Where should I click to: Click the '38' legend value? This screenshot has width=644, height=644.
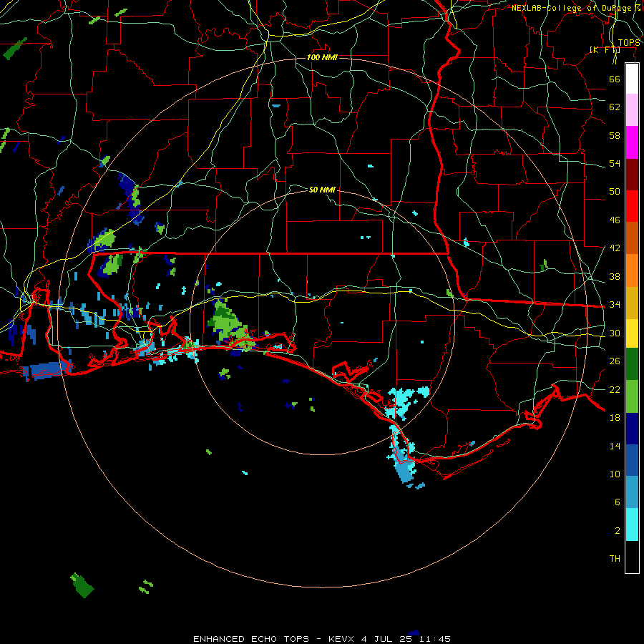(x=615, y=276)
